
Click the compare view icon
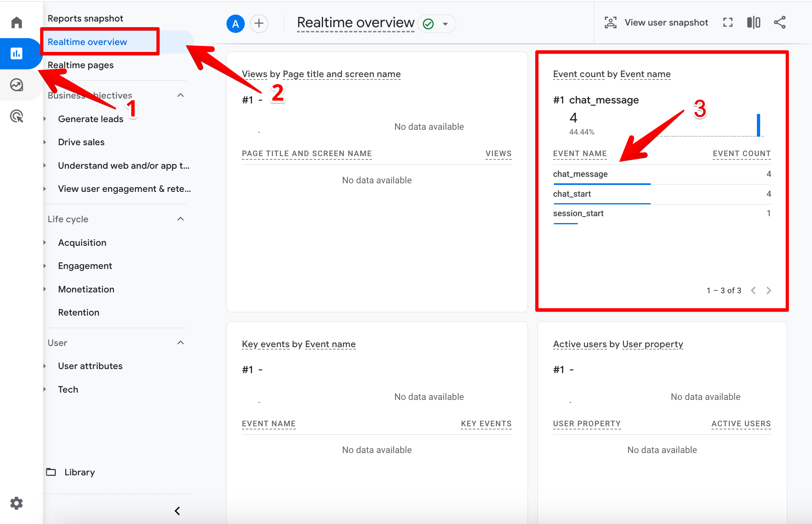[753, 22]
